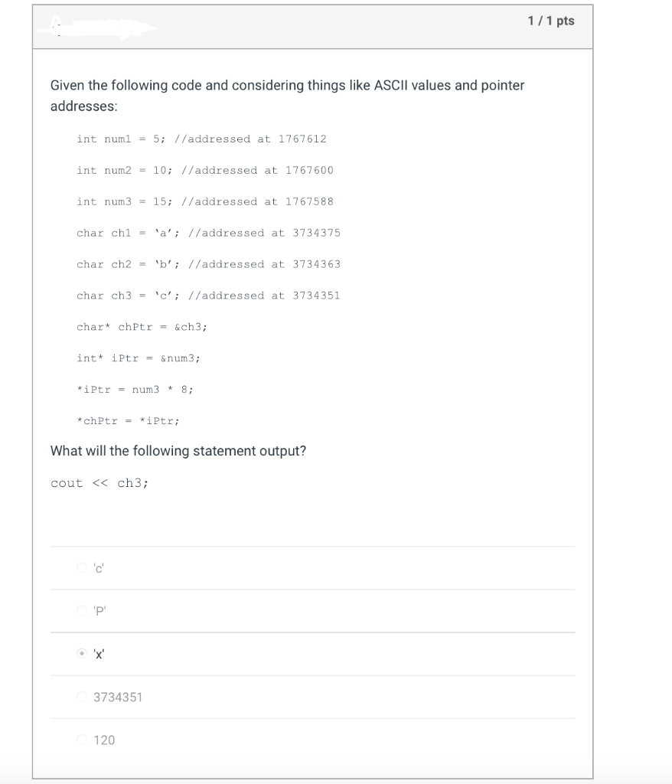Click the 'c' answer label text
672x784 pixels.
[x=99, y=567]
